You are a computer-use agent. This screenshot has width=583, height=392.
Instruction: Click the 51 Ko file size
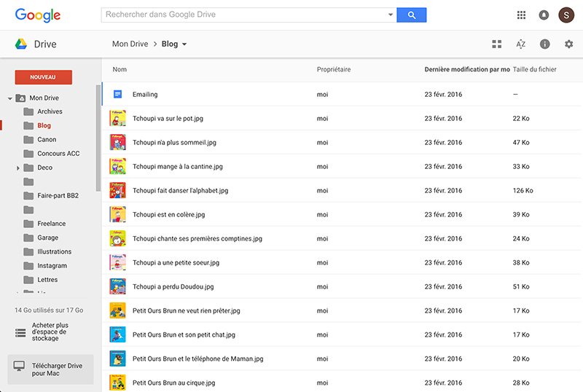(521, 287)
